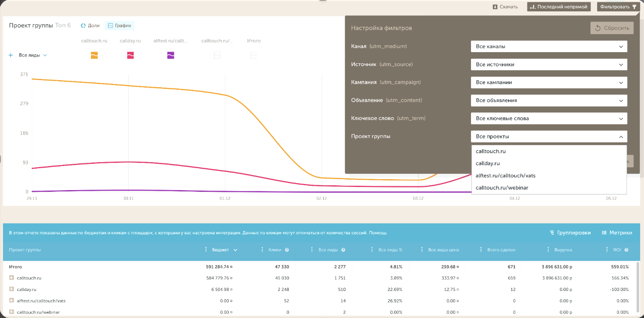Toggle calltouch.ru orange chart line icon
The width and height of the screenshot is (644, 318).
[x=94, y=55]
